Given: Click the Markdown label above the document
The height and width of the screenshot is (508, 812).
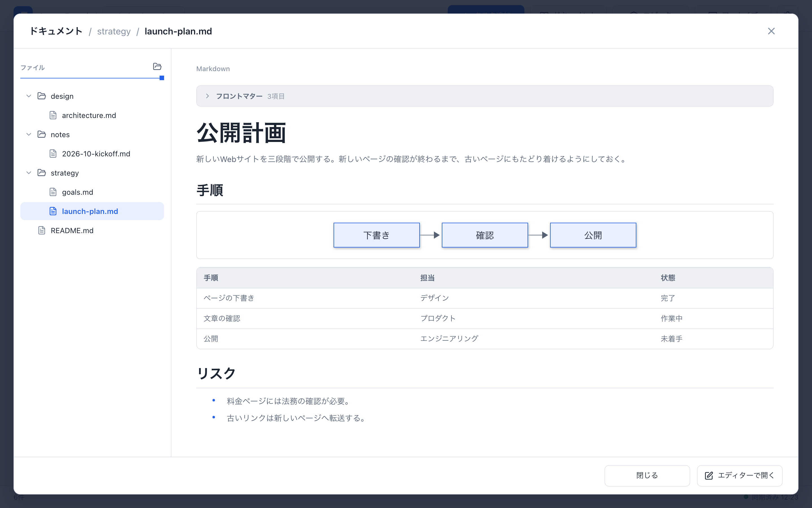Looking at the screenshot, I should 213,69.
